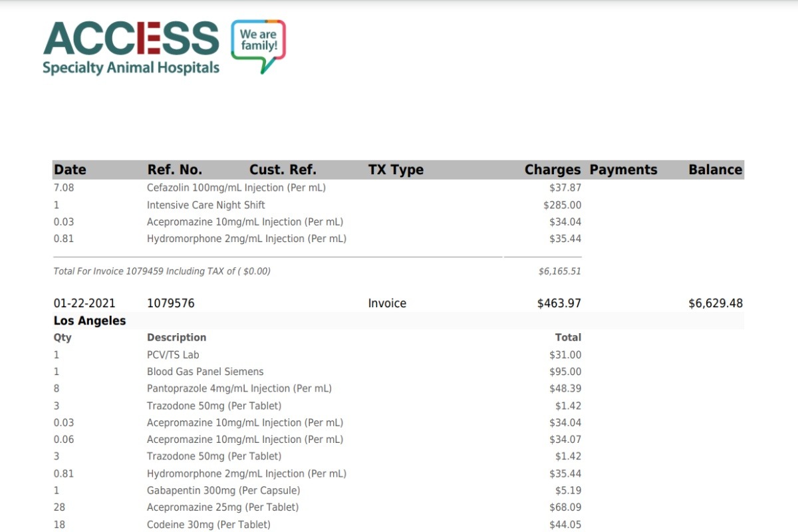Click the Pantoprazole 4mg/mL Injection row

[x=239, y=388]
